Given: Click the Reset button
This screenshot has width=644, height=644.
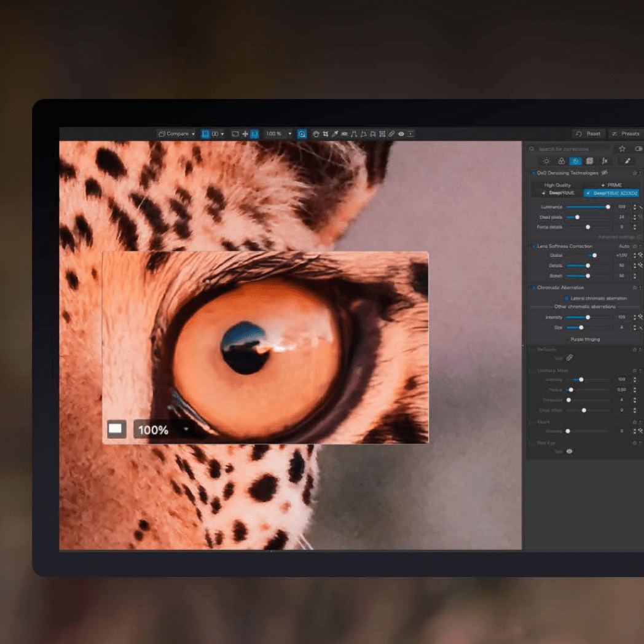Looking at the screenshot, I should coord(589,134).
